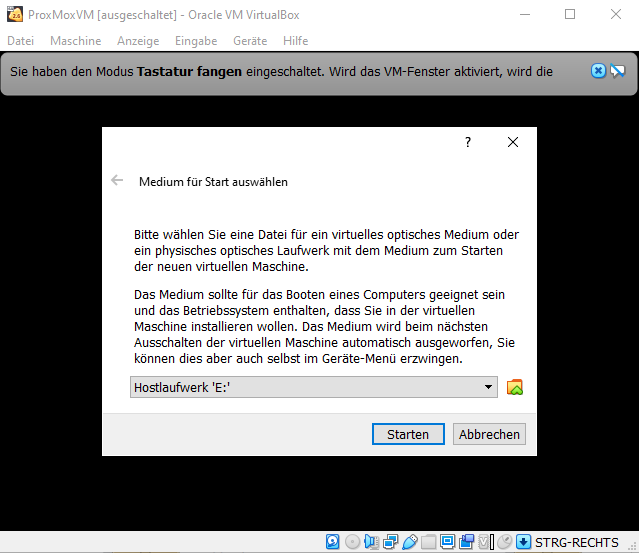Click the dialog's back arrow
The height and width of the screenshot is (553, 639).
(117, 180)
